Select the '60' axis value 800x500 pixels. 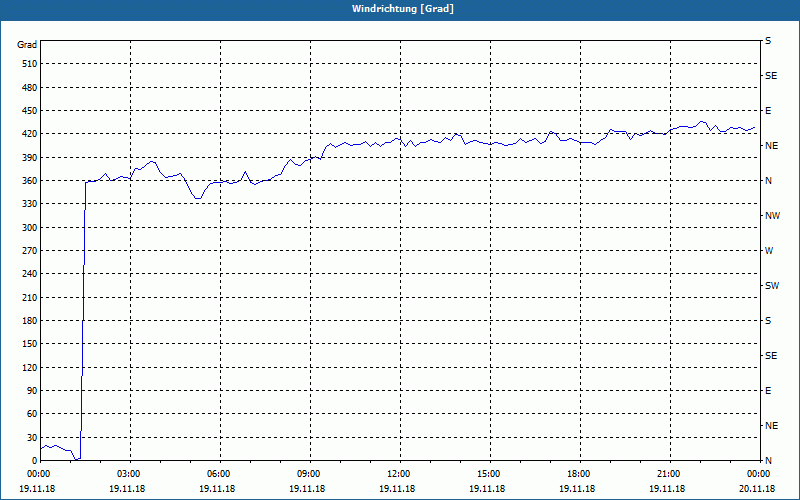pos(32,413)
